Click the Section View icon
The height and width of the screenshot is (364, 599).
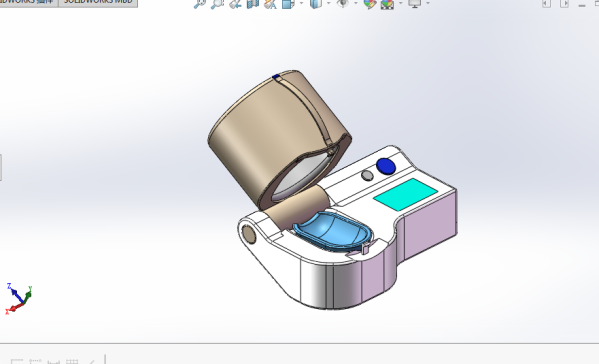pyautogui.click(x=253, y=3)
